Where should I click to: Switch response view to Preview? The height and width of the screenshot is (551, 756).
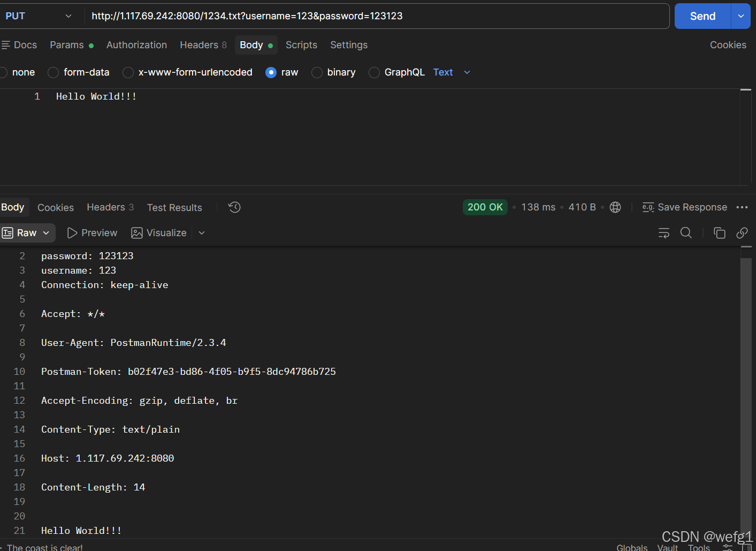coord(92,233)
